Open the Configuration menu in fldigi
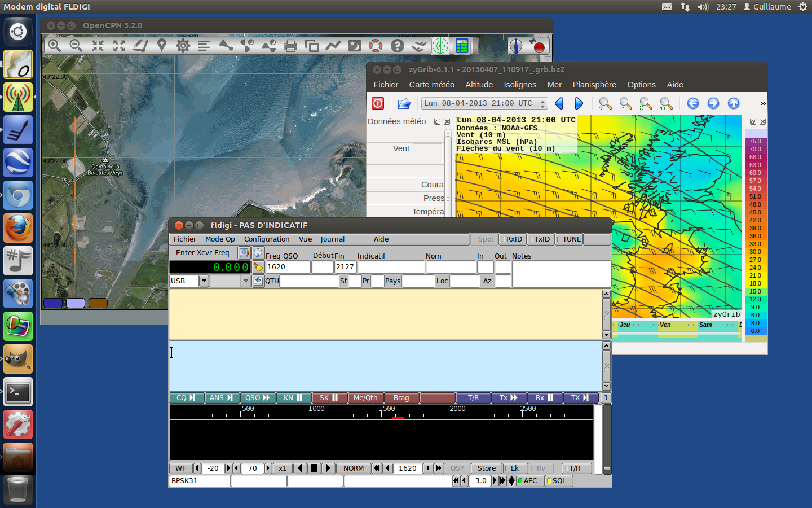Viewport: 812px width, 508px height. [266, 239]
